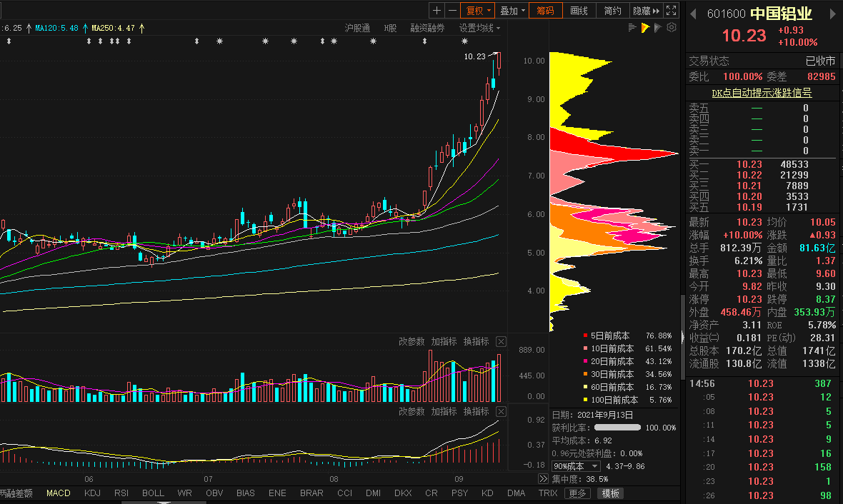Select the BOLL indicator tab
Screen dimensions: 843x504
[153, 493]
